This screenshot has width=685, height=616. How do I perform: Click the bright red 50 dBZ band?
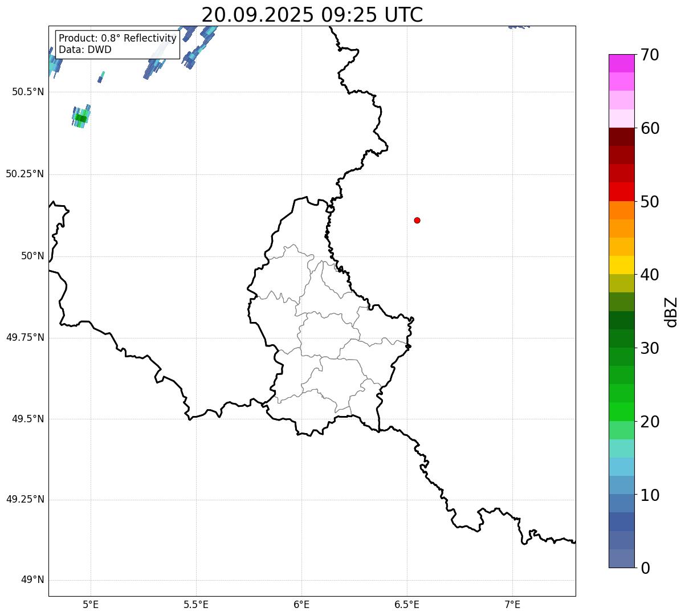(621, 191)
